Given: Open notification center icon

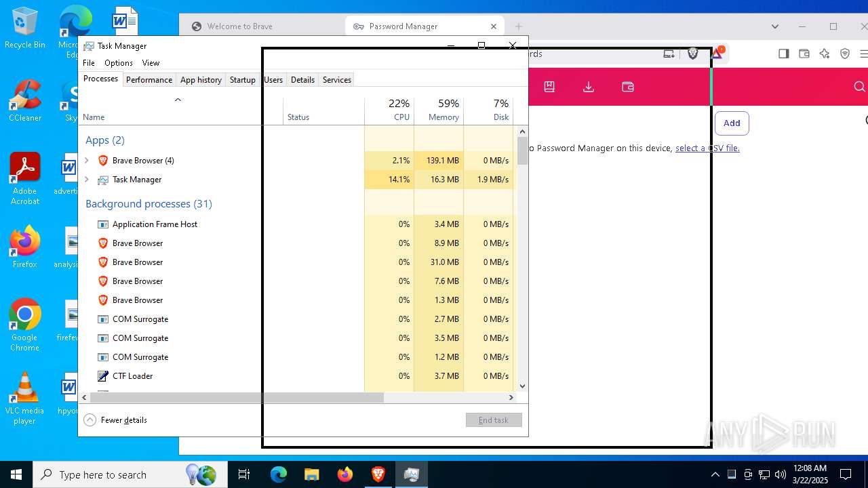Looking at the screenshot, I should pos(846,474).
